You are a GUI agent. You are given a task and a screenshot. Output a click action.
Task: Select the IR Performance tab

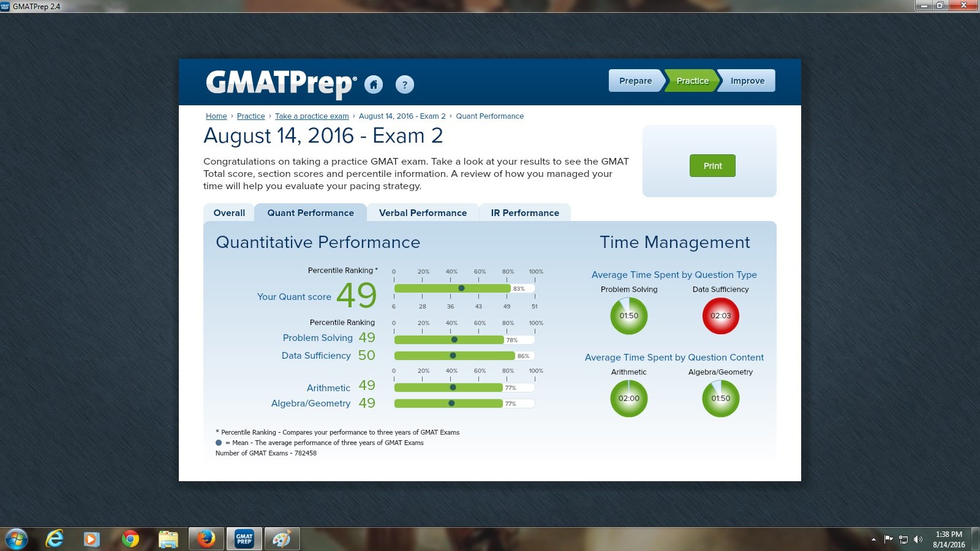click(524, 212)
